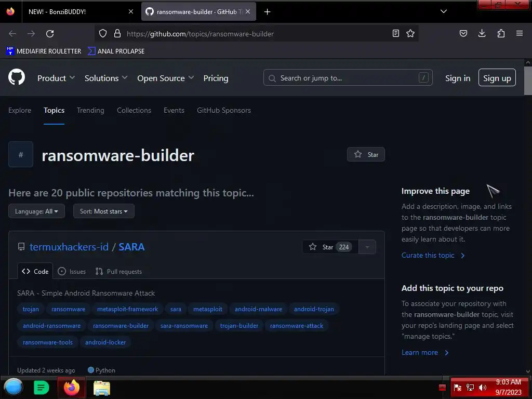Click the Firefox taskbar icon
The height and width of the screenshot is (399, 532).
point(71,388)
